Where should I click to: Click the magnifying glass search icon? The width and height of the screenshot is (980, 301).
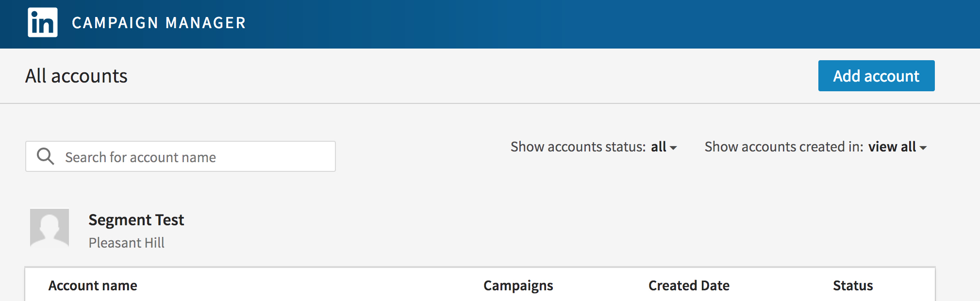(46, 156)
